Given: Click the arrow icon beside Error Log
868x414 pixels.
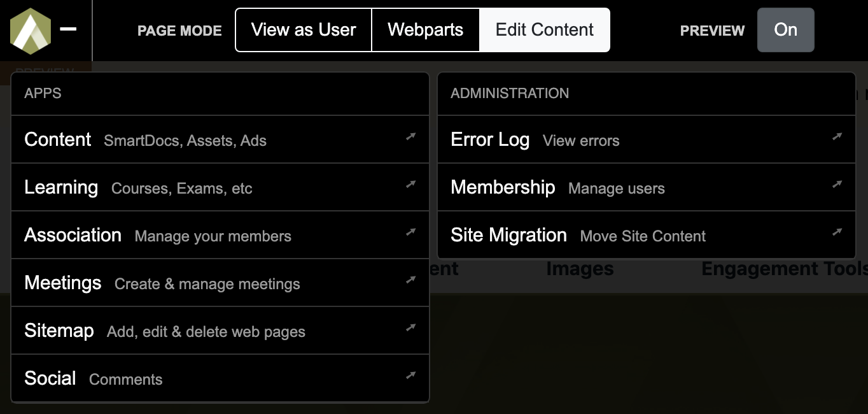Looking at the screenshot, I should click(x=837, y=136).
